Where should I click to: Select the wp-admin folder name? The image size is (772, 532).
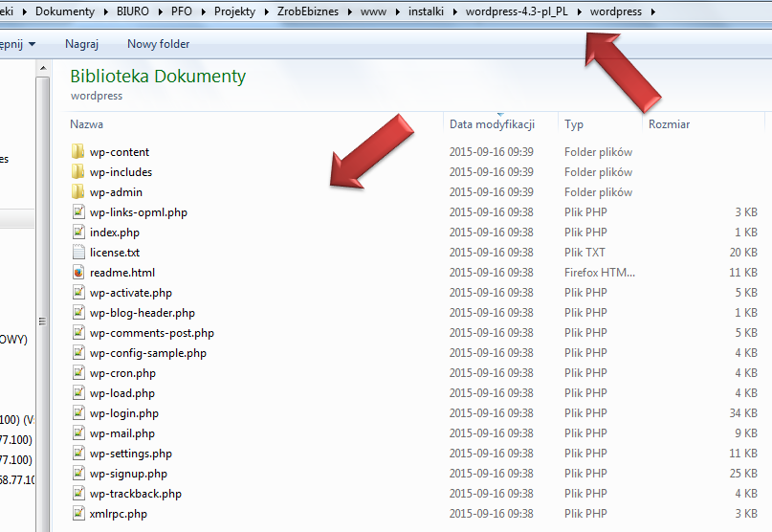pos(116,192)
